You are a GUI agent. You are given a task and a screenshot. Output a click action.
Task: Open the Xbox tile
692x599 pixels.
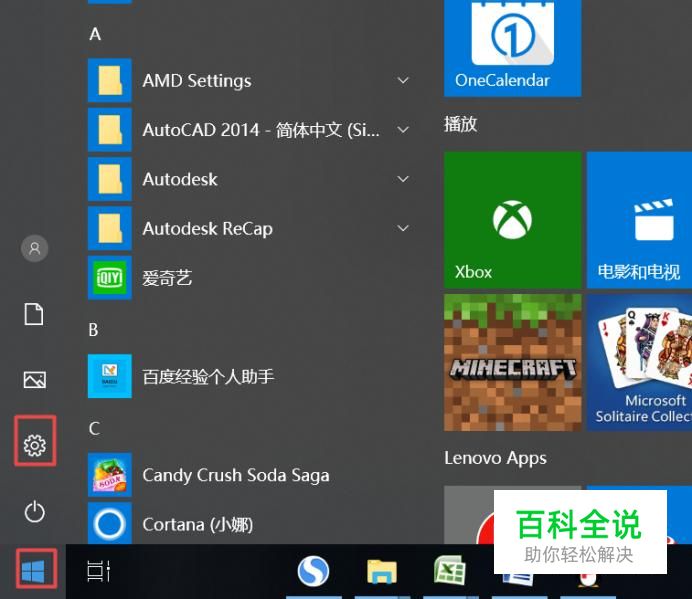512,220
